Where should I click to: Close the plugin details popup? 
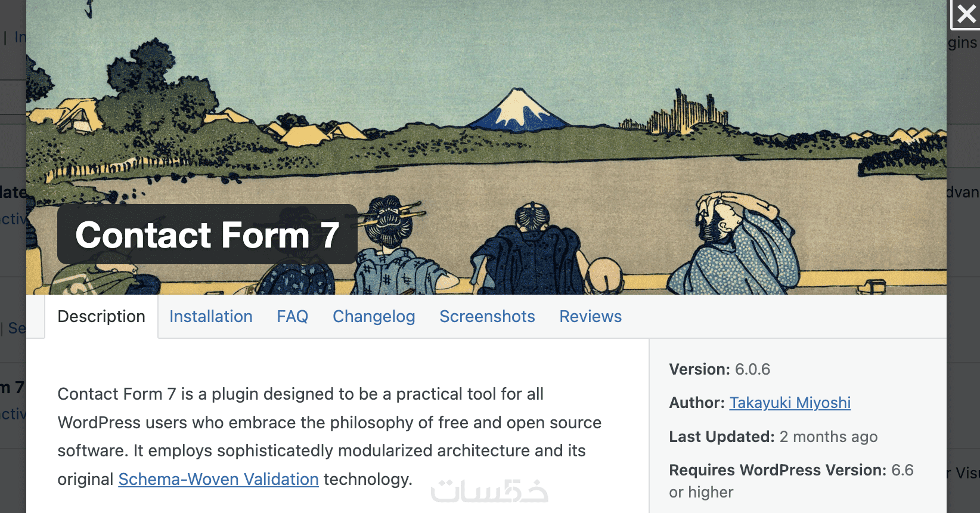(966, 14)
